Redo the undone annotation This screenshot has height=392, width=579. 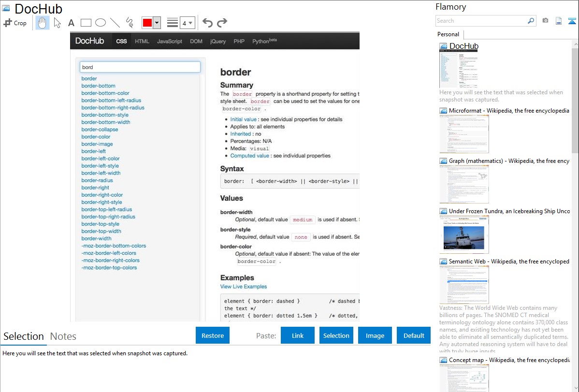[222, 23]
